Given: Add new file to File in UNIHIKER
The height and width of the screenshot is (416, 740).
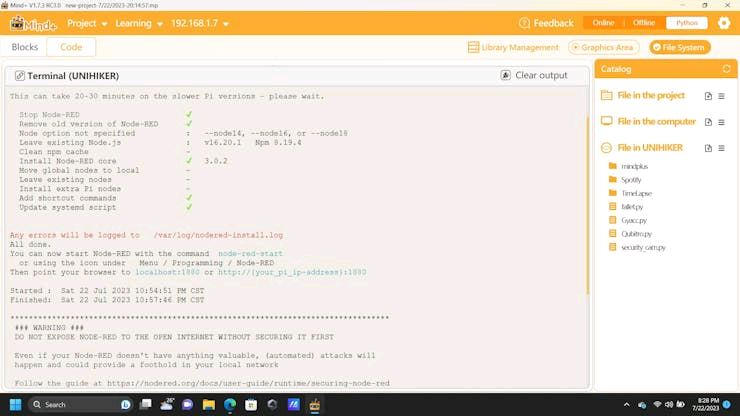Looking at the screenshot, I should point(708,148).
